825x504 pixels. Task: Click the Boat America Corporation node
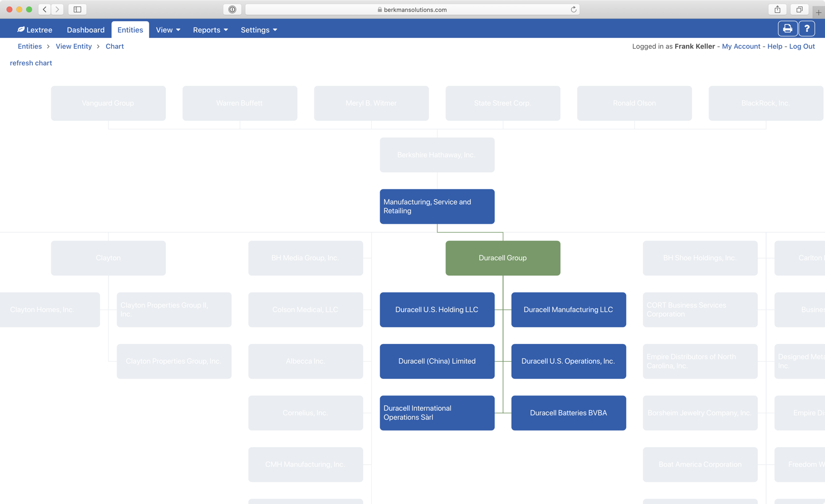point(700,465)
